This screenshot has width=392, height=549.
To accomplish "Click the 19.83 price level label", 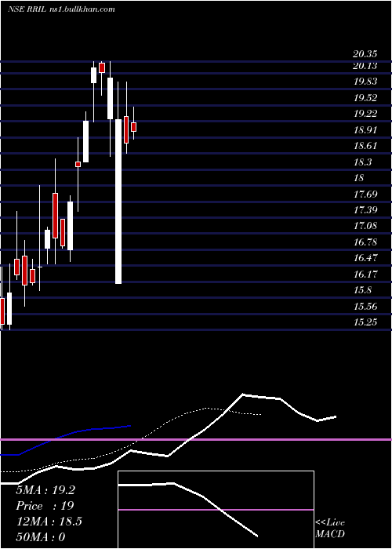I will coord(365,82).
